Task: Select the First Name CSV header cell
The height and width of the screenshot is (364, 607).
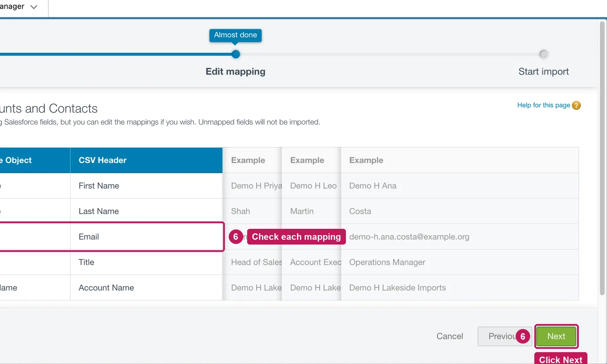Action: coord(146,186)
